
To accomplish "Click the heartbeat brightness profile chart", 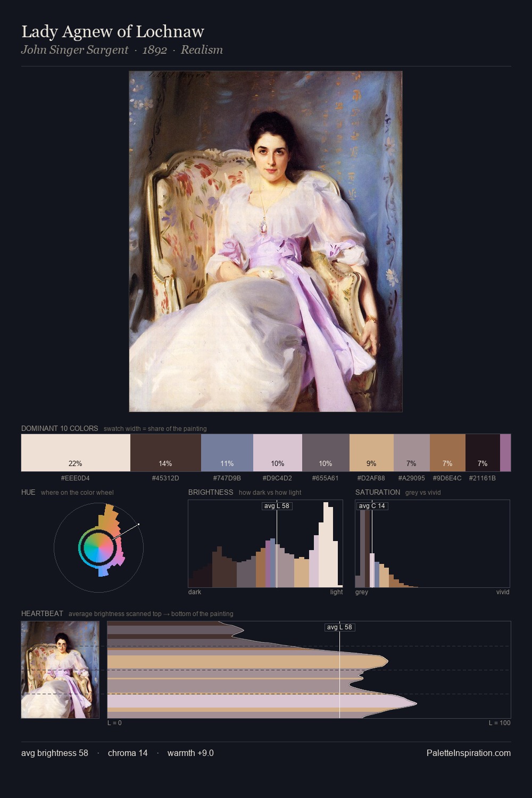I will point(309,670).
